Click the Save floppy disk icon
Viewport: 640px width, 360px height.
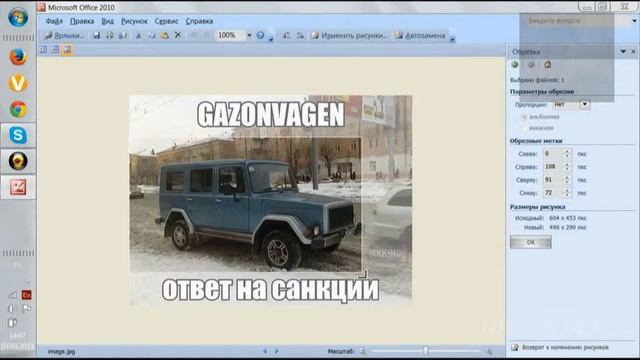[96, 36]
